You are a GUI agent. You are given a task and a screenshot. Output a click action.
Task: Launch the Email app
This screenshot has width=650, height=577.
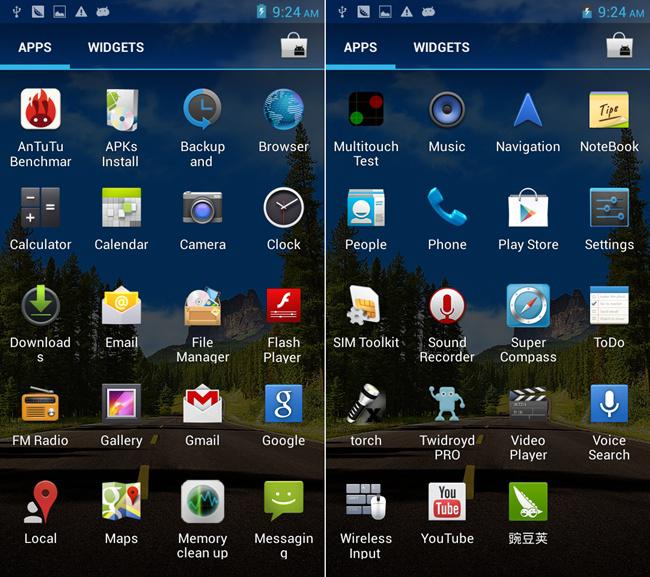121,305
